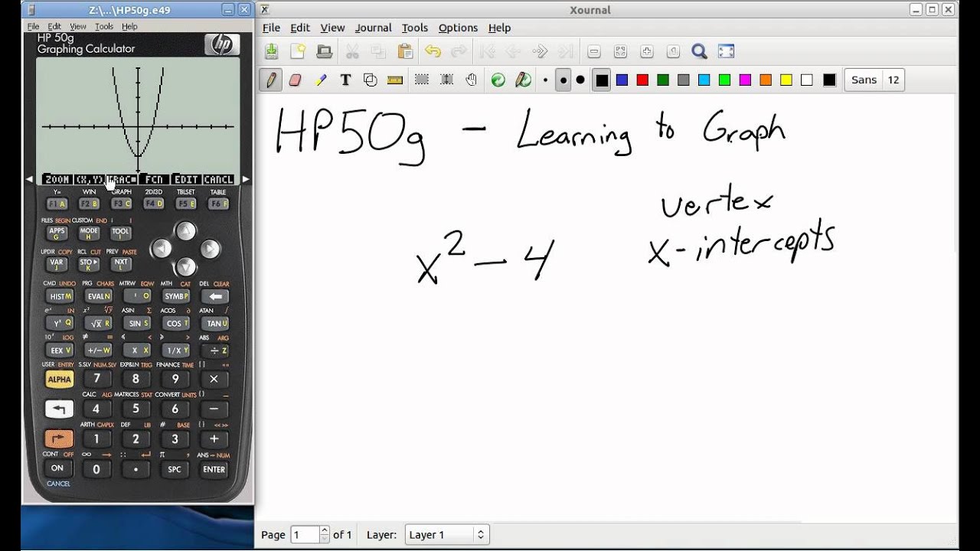Open a file with the Open icon
Screen dimensions: 980x551
click(324, 51)
